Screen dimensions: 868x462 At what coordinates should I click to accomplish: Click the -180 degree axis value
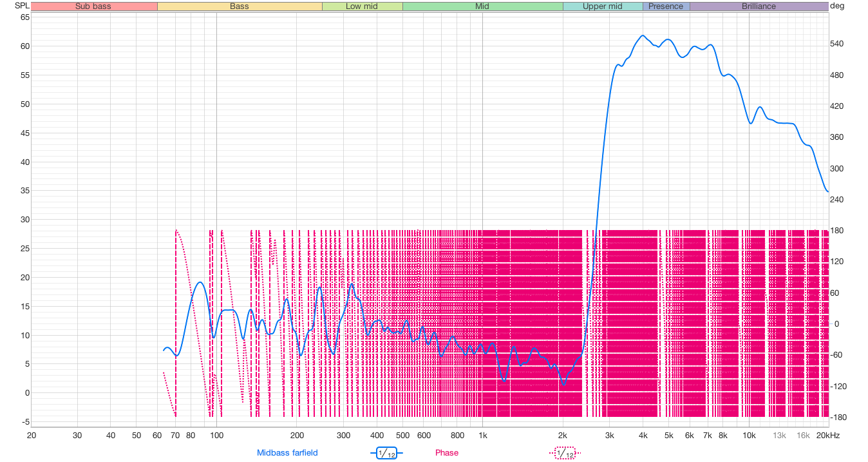pos(840,418)
